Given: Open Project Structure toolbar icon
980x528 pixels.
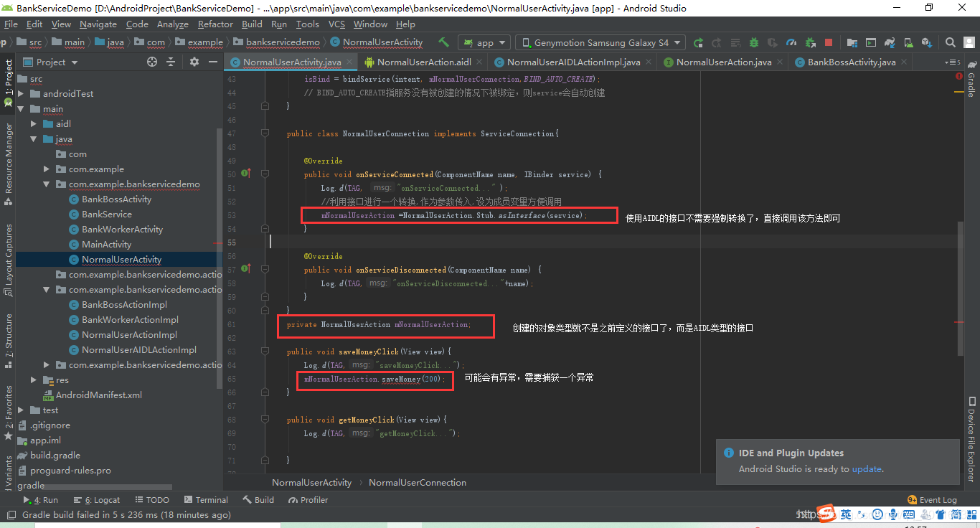Looking at the screenshot, I should tap(851, 42).
